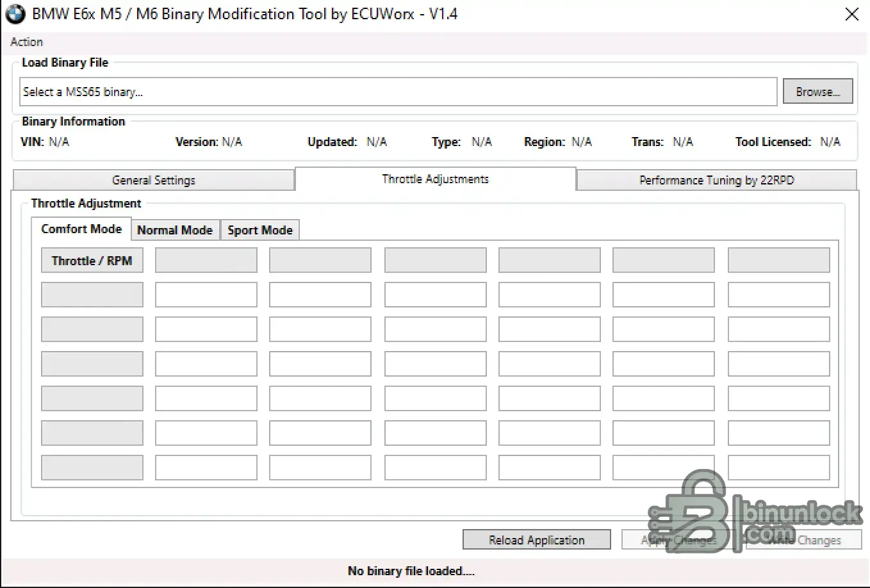The width and height of the screenshot is (870, 588).
Task: Open the Action menu
Action: click(27, 42)
